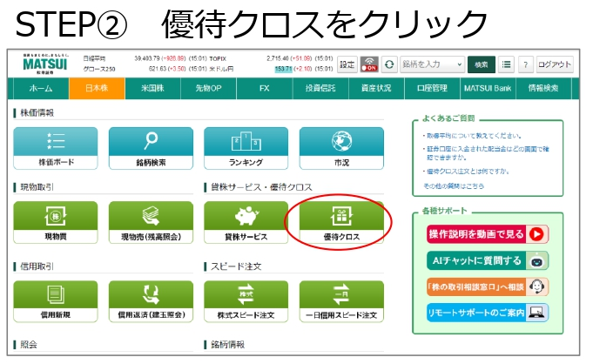Open the 信用新規 tile

point(56,301)
